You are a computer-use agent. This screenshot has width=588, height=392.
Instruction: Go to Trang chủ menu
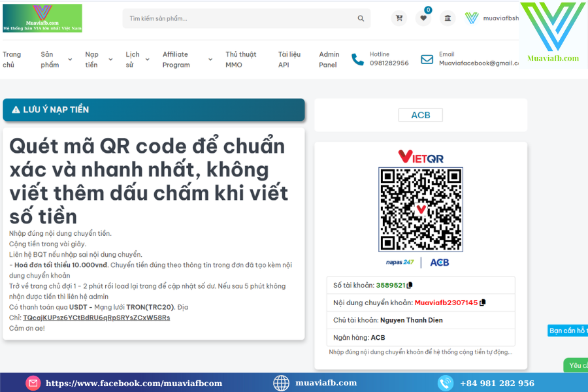tap(12, 59)
